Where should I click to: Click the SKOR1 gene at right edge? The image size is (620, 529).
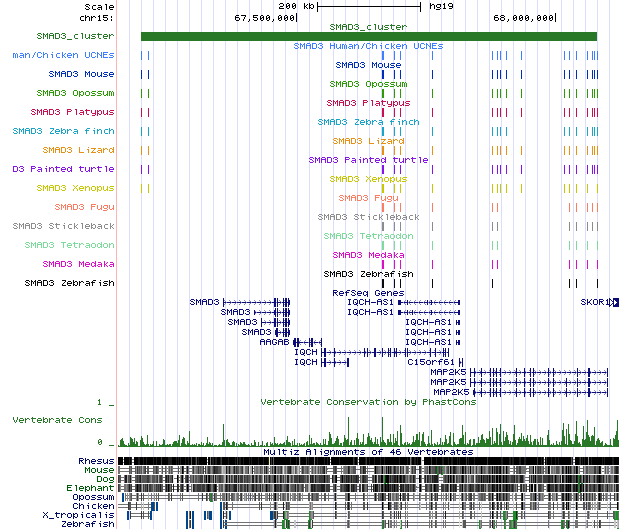(593, 302)
